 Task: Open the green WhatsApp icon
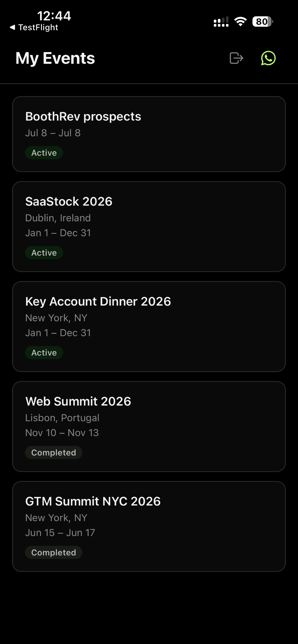pyautogui.click(x=268, y=58)
